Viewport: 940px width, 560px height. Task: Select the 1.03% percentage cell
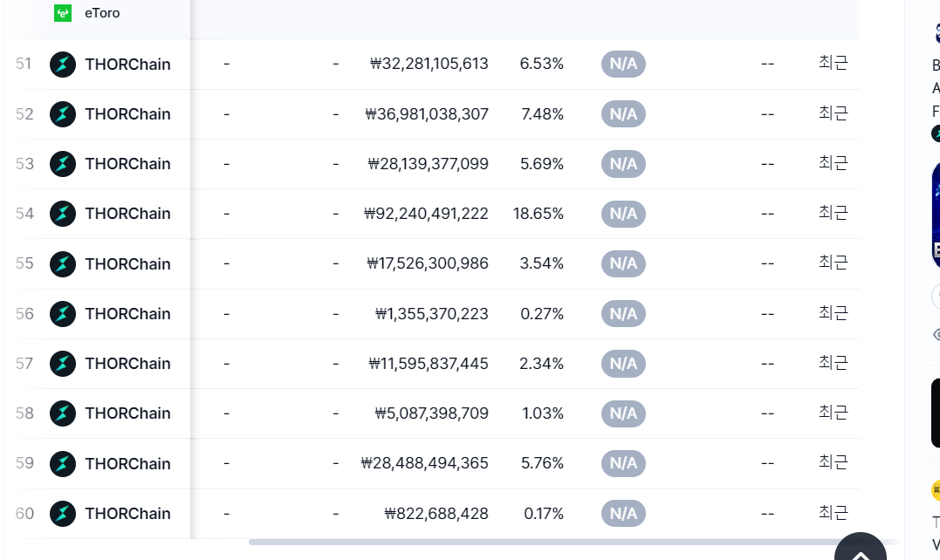click(543, 413)
